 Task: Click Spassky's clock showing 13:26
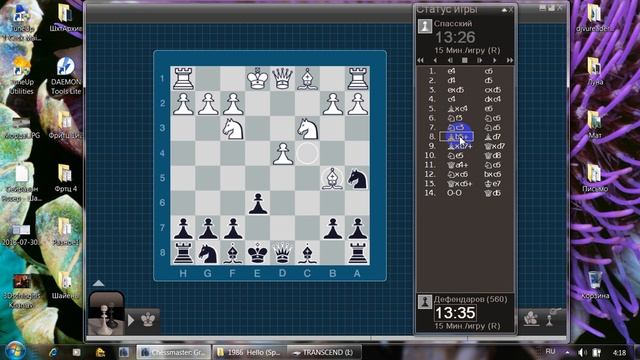[455, 38]
